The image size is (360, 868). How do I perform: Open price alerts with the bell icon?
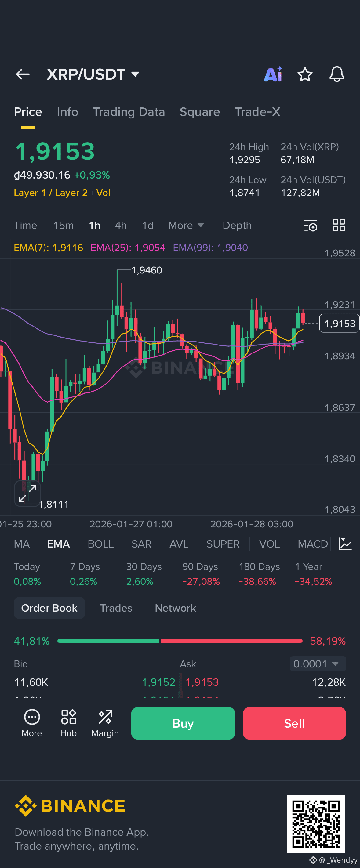click(x=337, y=74)
